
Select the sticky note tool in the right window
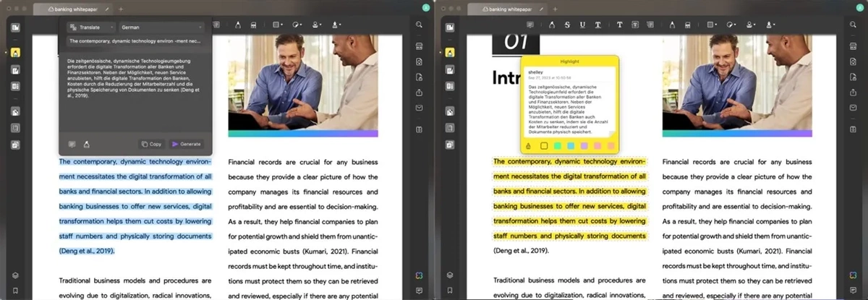coord(530,25)
